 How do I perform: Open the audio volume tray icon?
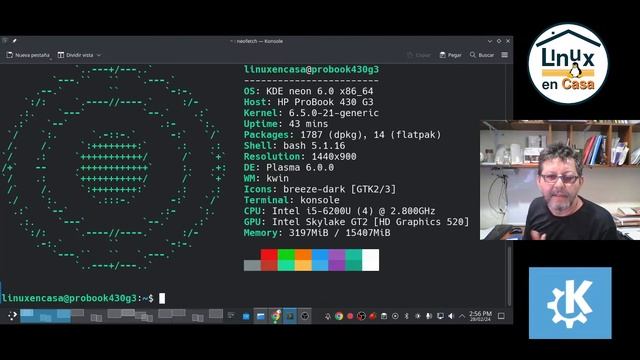point(451,316)
